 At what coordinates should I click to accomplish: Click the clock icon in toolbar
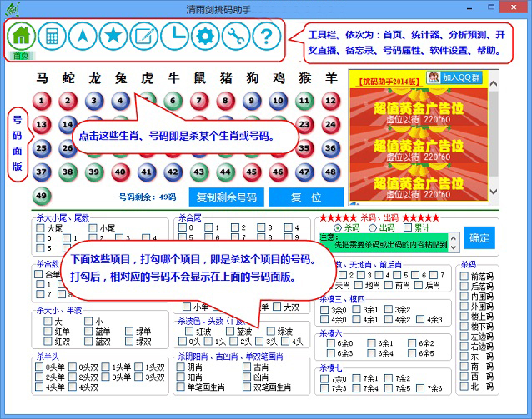pos(173,36)
